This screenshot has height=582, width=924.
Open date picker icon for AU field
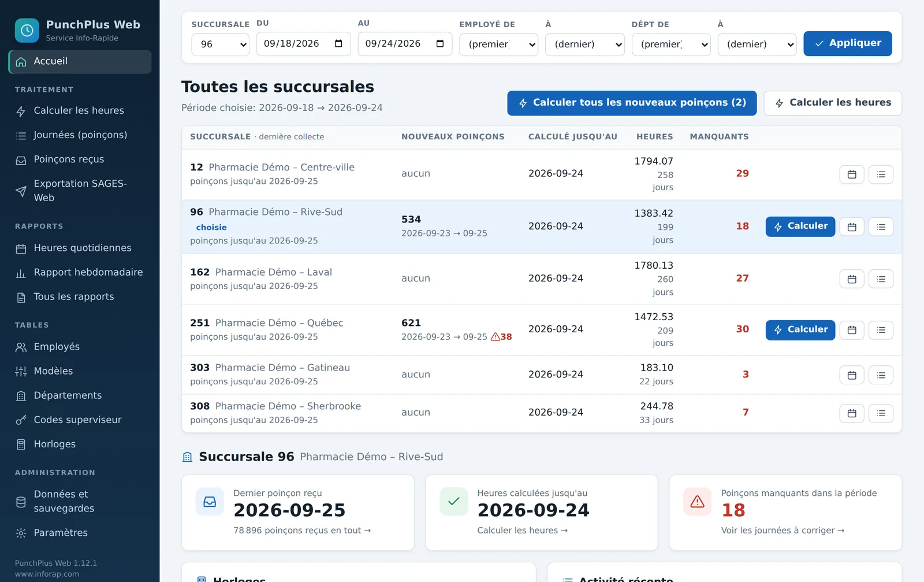440,44
